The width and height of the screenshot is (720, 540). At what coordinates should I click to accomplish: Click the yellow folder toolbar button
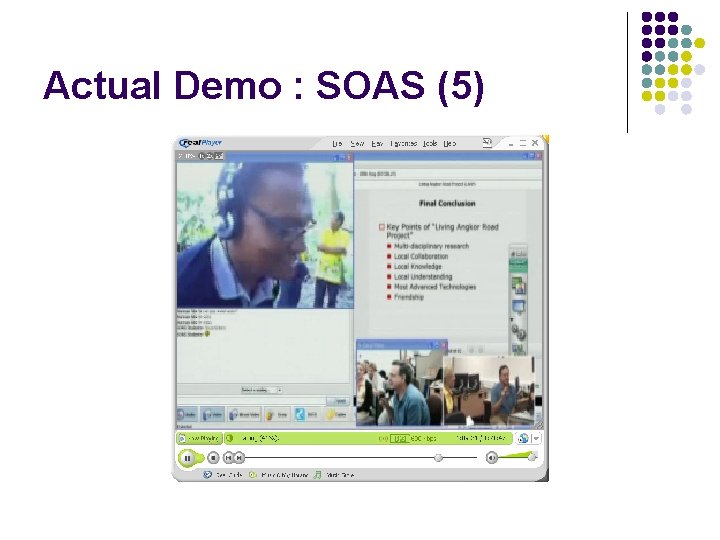[336, 415]
